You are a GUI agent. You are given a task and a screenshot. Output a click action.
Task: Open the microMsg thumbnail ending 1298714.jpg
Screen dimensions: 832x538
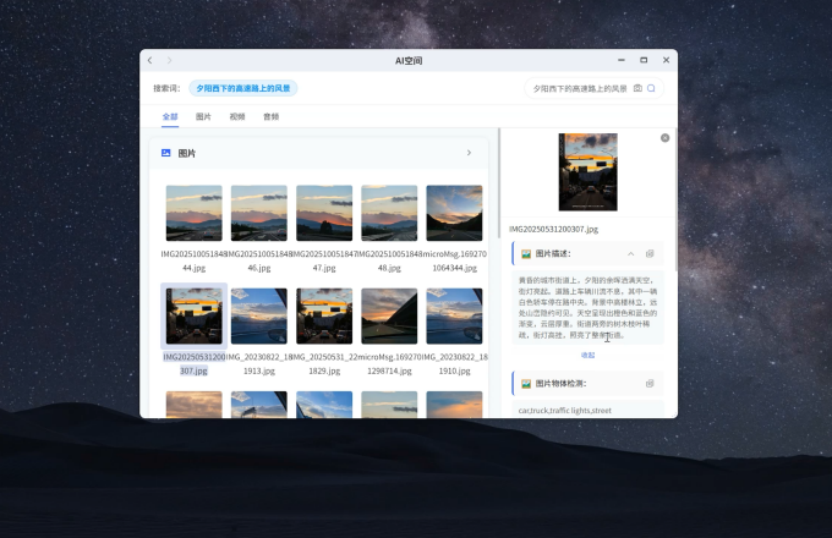[x=389, y=316]
